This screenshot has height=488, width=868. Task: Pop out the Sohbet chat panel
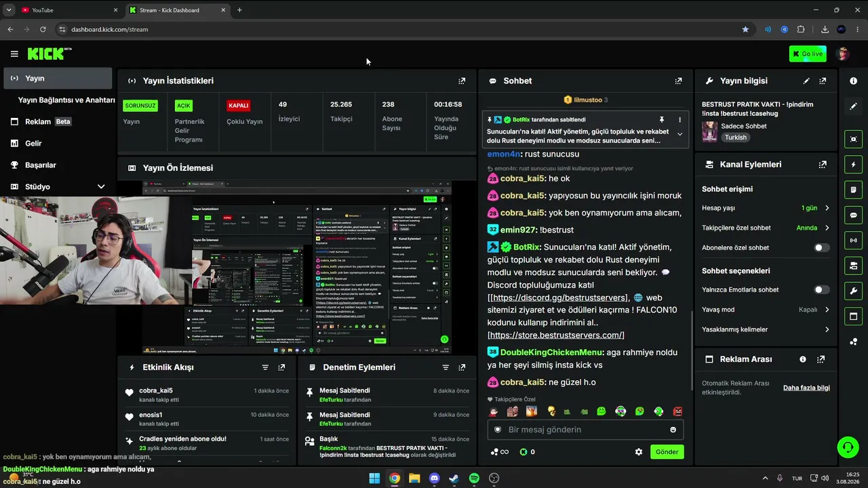coord(678,81)
